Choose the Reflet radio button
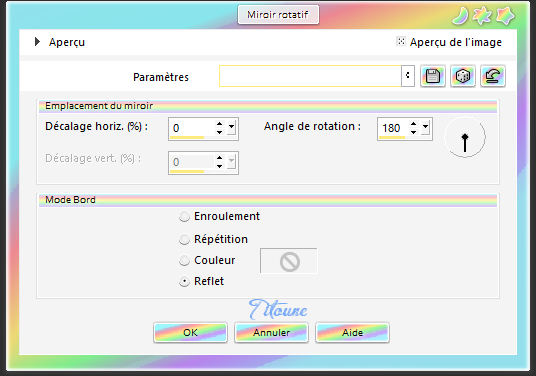Image resolution: width=536 pixels, height=376 pixels. (184, 282)
